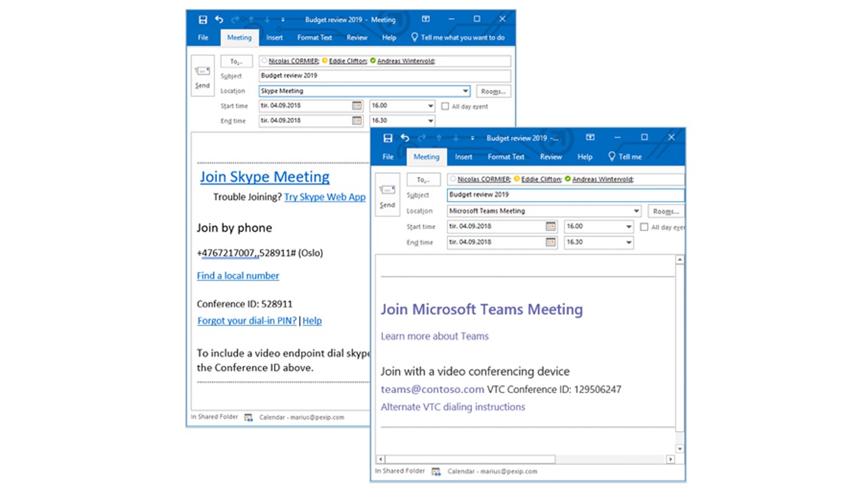Viewport: 868px width, 488px height.
Task: Select Meeting tab in Skype meeting window
Action: [239, 38]
